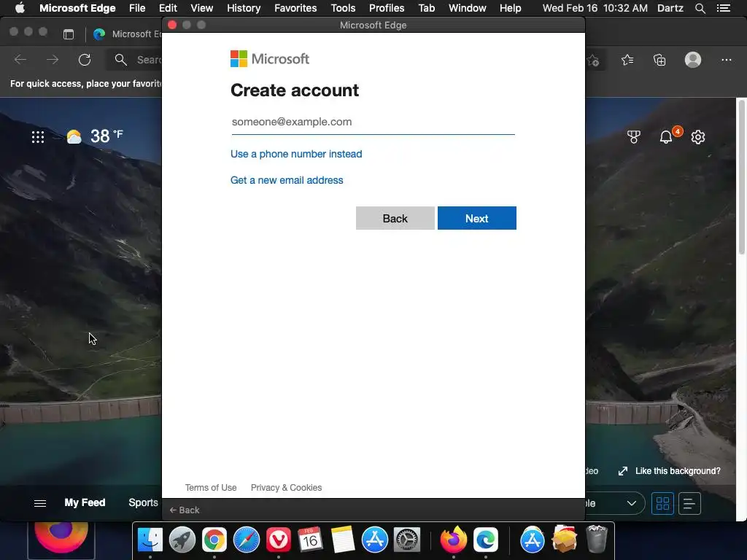The height and width of the screenshot is (560, 747).
Task: Select the My Feed tab
Action: click(x=85, y=503)
